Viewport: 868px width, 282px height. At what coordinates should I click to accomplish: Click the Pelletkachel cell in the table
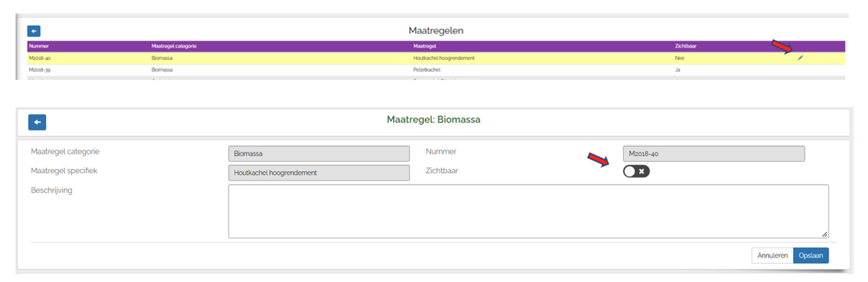click(x=428, y=69)
